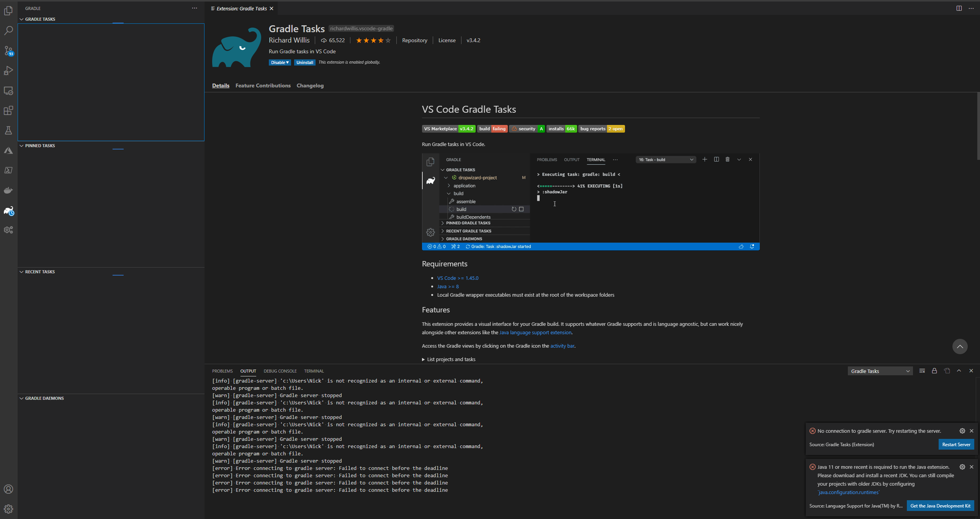Collapse the GRADLE TASKS section
Viewport: 980px width, 519px height.
[21, 19]
